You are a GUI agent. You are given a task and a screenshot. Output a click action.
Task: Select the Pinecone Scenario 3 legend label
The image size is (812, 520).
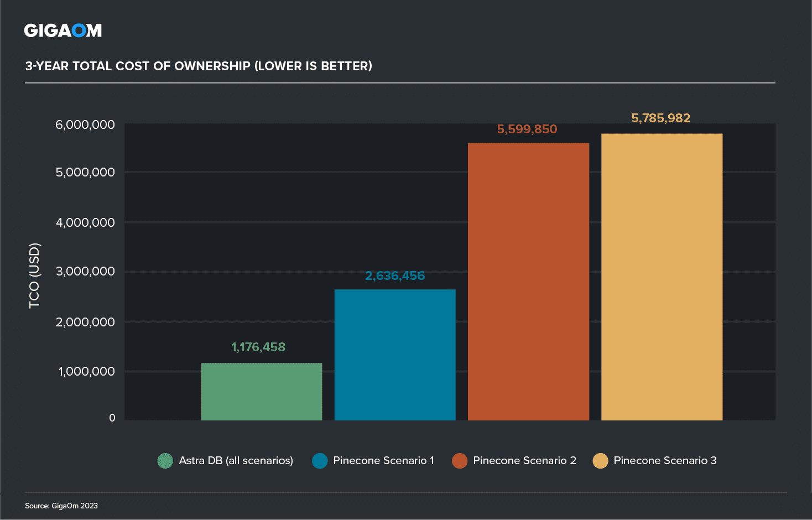tap(665, 461)
